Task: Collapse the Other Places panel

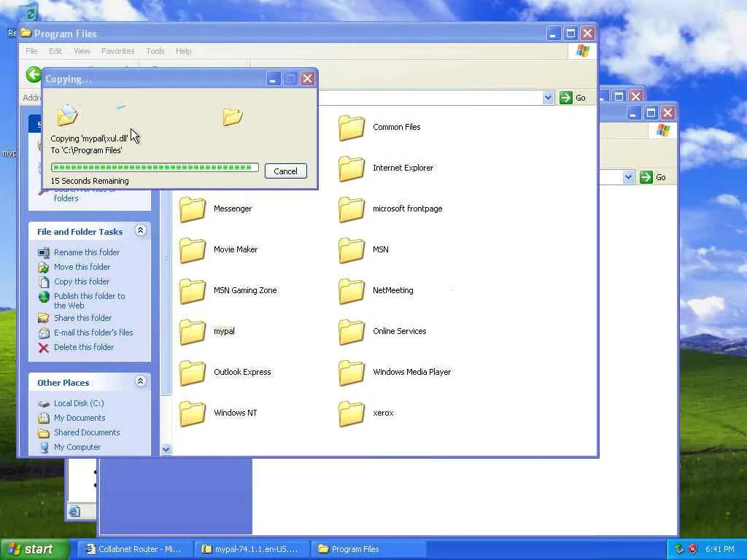Action: [x=140, y=381]
